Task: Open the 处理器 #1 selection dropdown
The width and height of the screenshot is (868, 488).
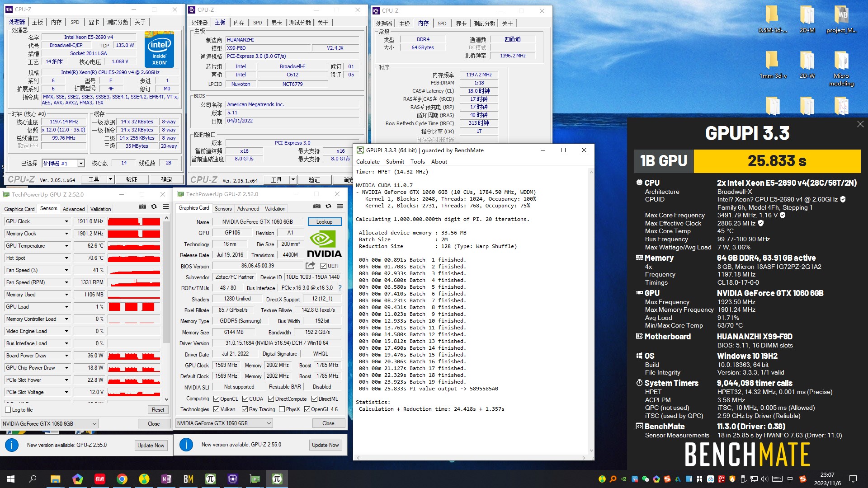Action: coord(63,163)
